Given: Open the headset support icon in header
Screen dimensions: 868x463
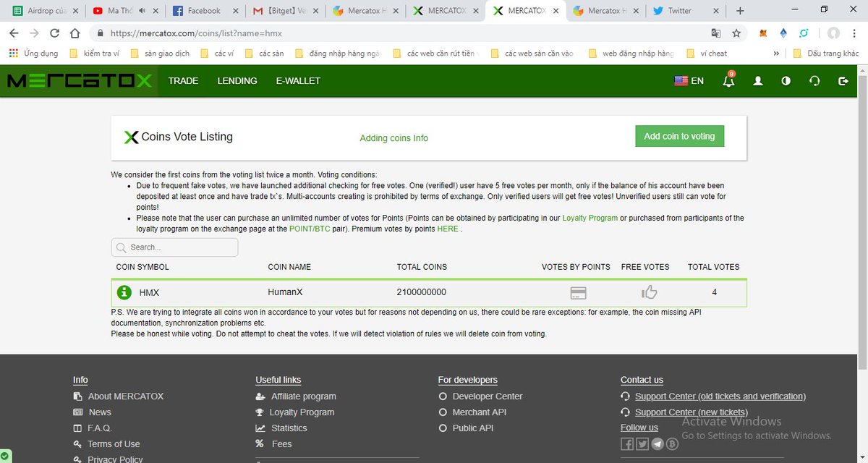Looking at the screenshot, I should point(814,81).
